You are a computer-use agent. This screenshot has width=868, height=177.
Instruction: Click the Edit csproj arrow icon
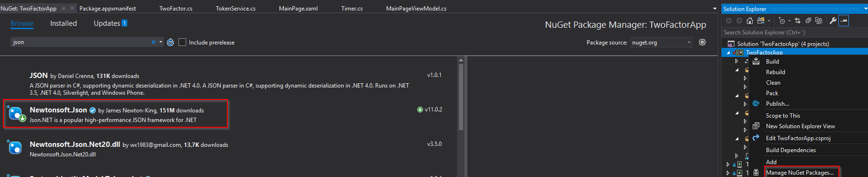coord(756,138)
